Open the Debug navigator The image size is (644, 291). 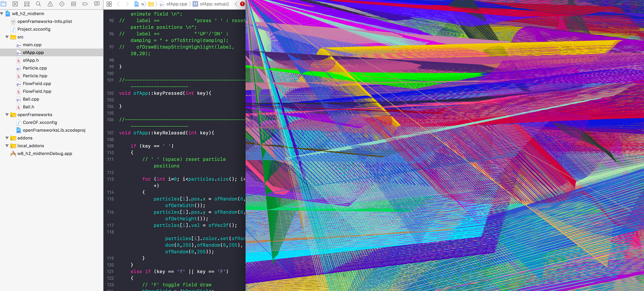(x=73, y=4)
